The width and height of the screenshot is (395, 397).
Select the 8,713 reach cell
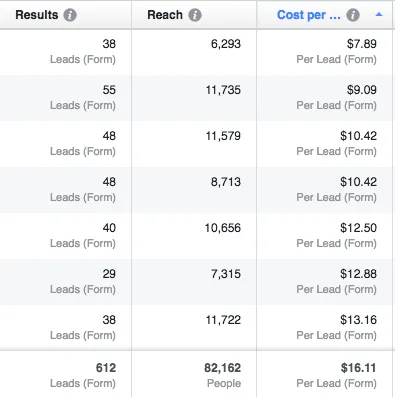click(x=194, y=190)
